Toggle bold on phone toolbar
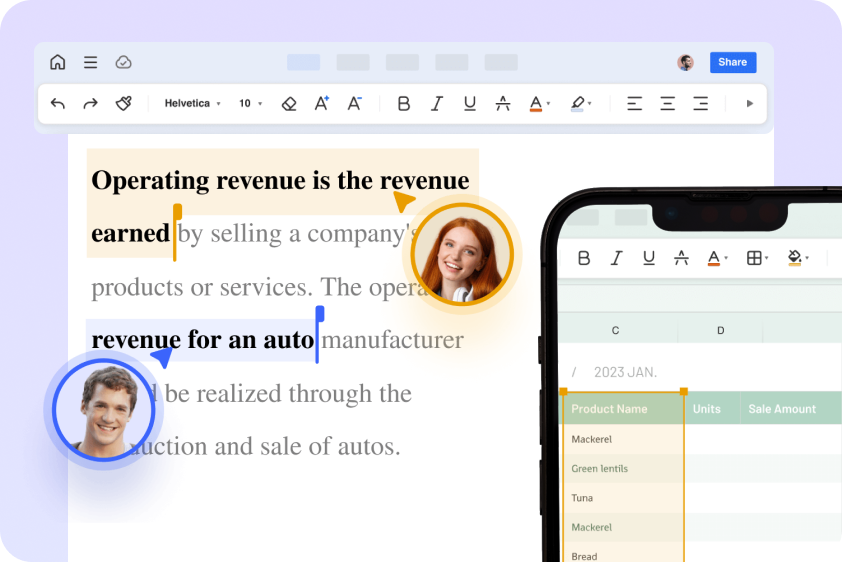Image resolution: width=842 pixels, height=562 pixels. click(584, 258)
